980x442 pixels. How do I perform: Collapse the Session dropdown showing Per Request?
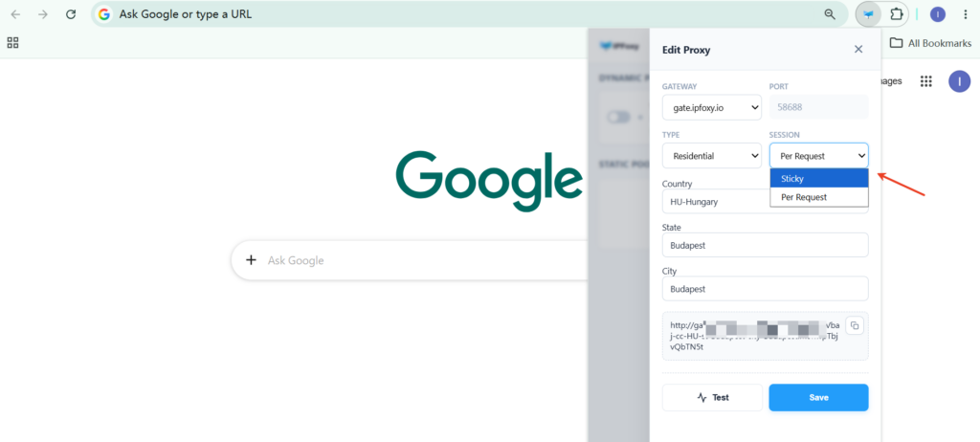point(819,156)
